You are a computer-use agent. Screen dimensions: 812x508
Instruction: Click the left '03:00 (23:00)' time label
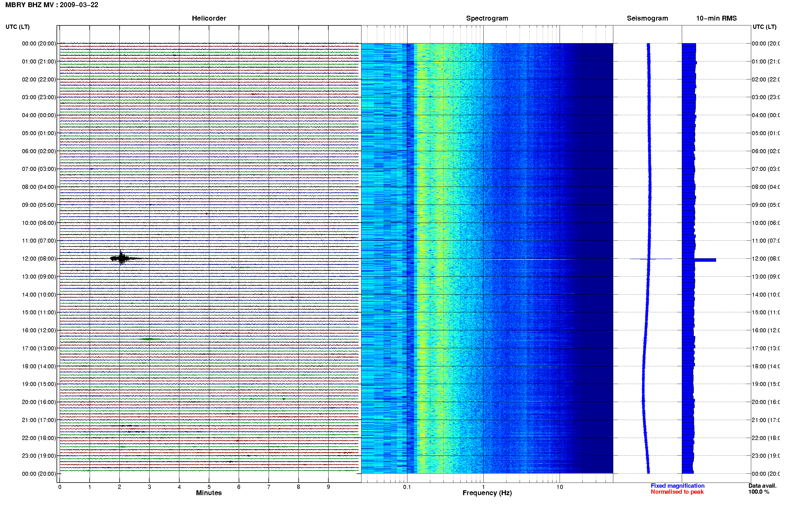(x=39, y=97)
